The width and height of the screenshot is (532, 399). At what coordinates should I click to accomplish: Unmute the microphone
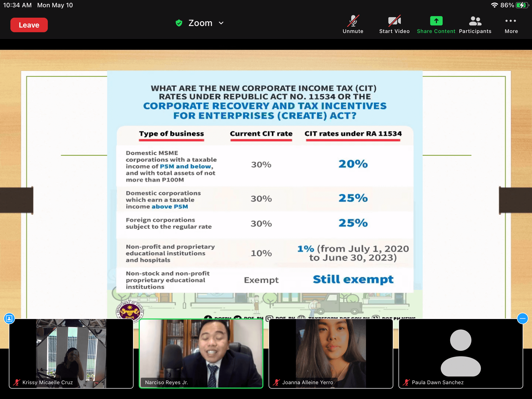coord(353,24)
